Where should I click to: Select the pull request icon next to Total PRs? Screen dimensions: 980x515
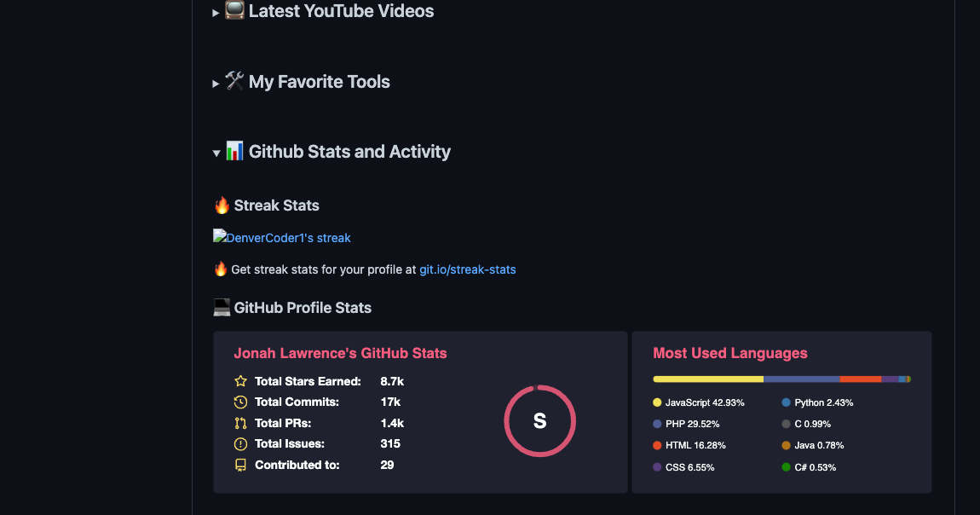(239, 423)
